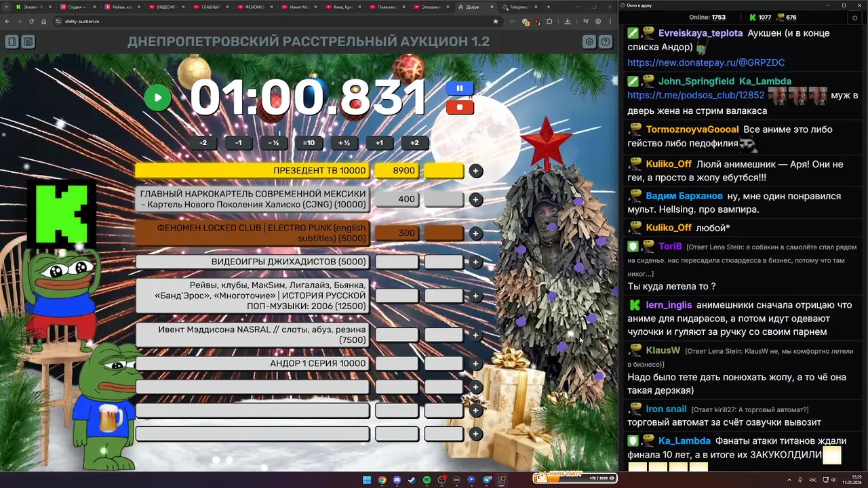Reload the shitty-auction.ru page
The width and height of the screenshot is (868, 488).
point(31,21)
